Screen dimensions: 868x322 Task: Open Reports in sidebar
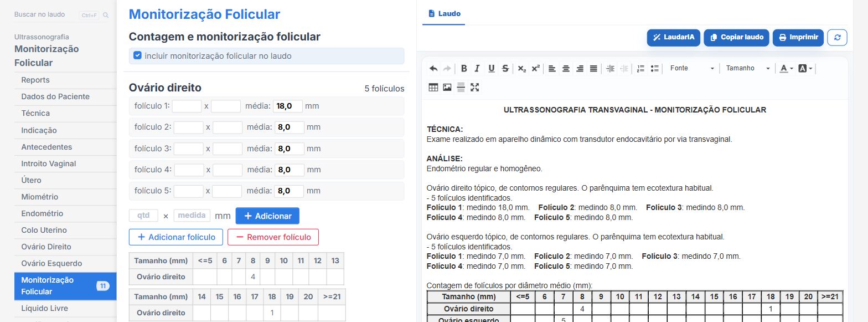point(65,80)
